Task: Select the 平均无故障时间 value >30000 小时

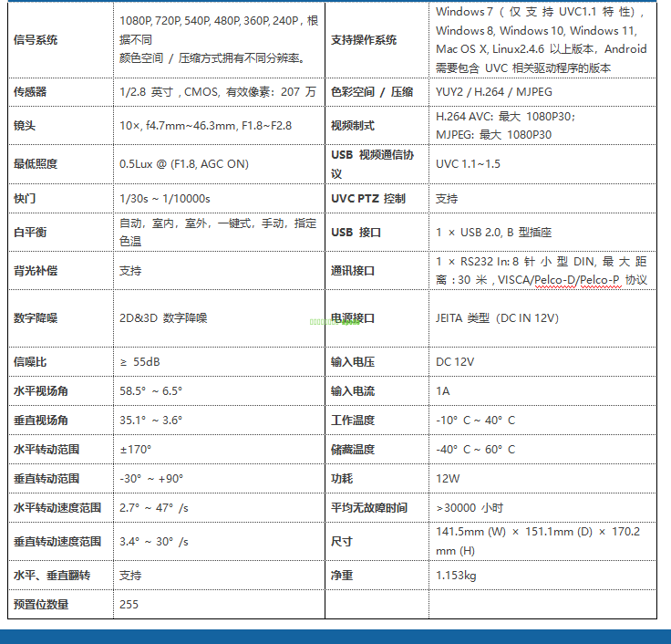Action: (470, 507)
